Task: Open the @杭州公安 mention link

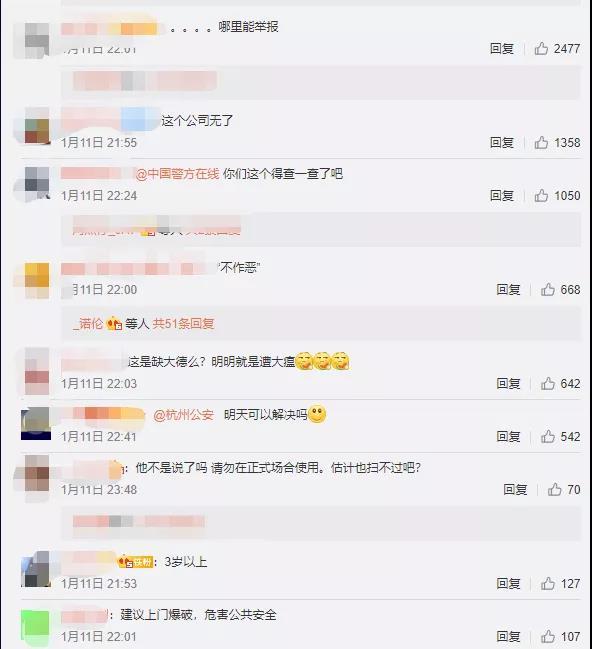Action: click(183, 415)
